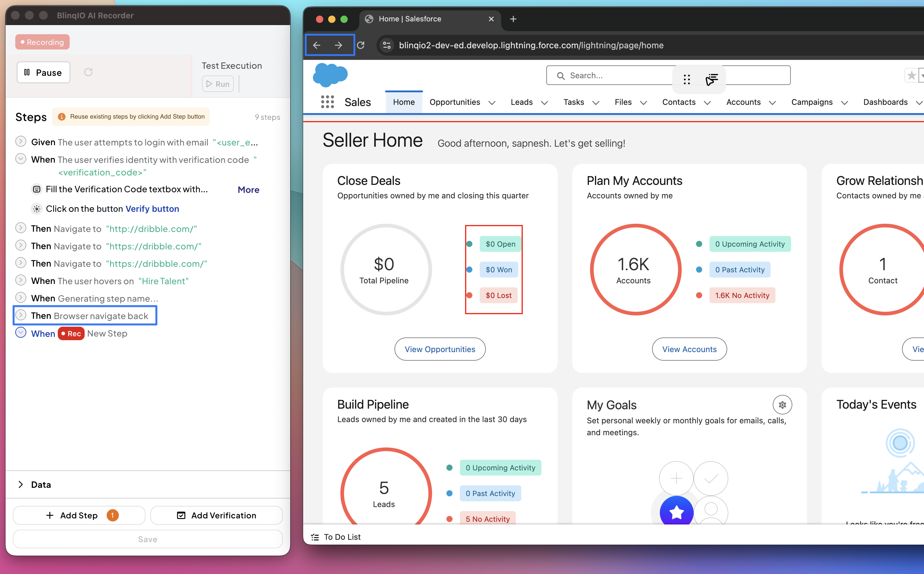Open the App Launcher grid icon
924x574 pixels.
pos(328,102)
